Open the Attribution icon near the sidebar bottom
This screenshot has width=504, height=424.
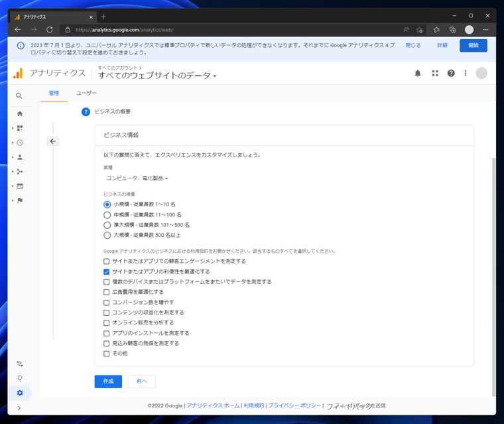click(20, 364)
